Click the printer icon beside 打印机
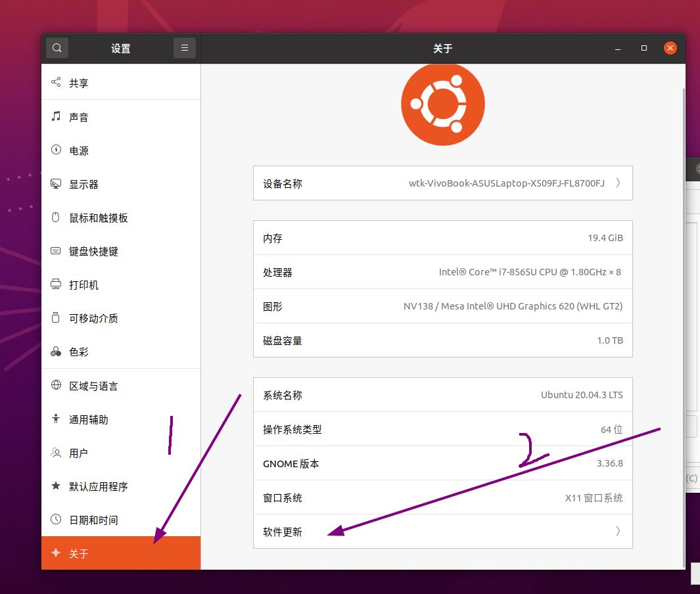 56,284
